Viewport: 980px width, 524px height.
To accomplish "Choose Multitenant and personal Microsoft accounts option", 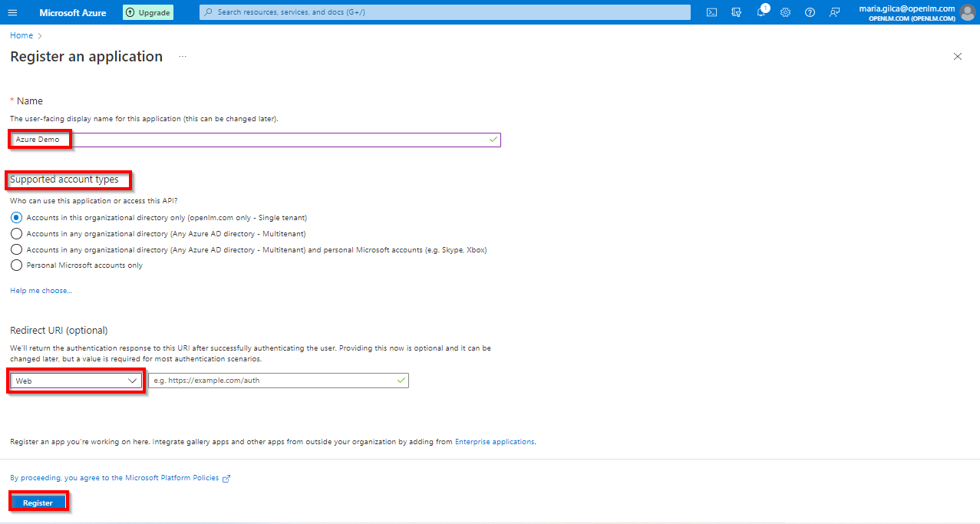I will 17,250.
